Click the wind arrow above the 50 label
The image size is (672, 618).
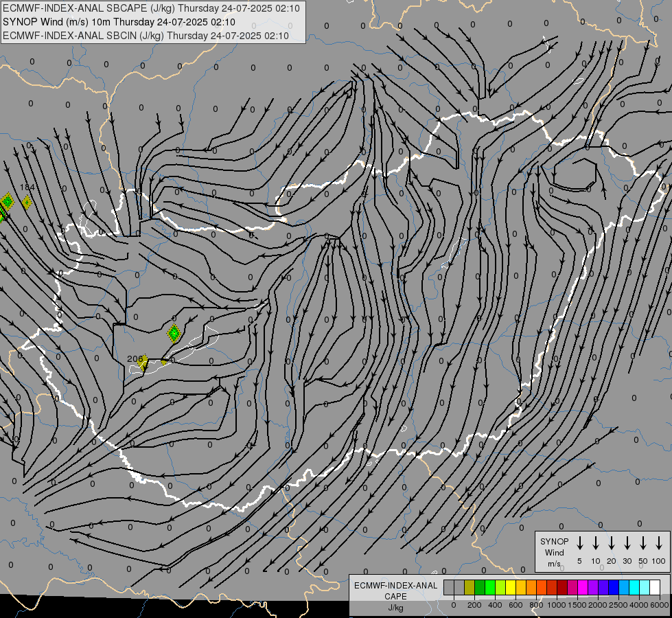coord(643,543)
